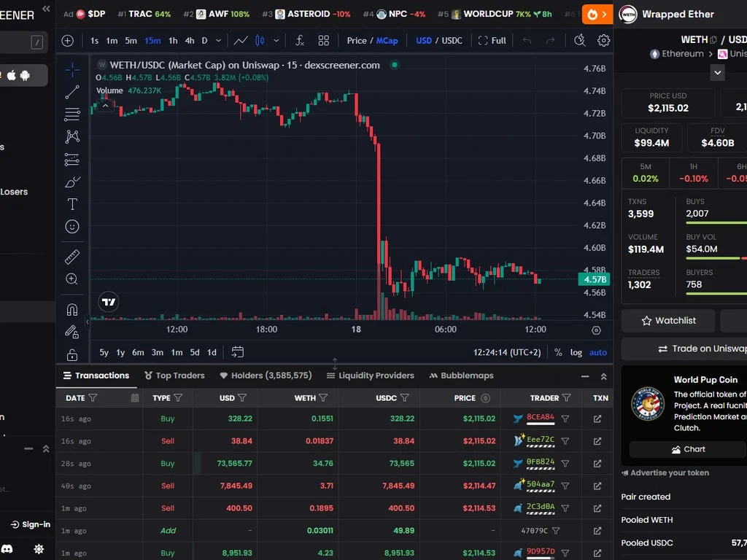747x560 pixels.
Task: Set quote currency to USDC
Action: [452, 41]
